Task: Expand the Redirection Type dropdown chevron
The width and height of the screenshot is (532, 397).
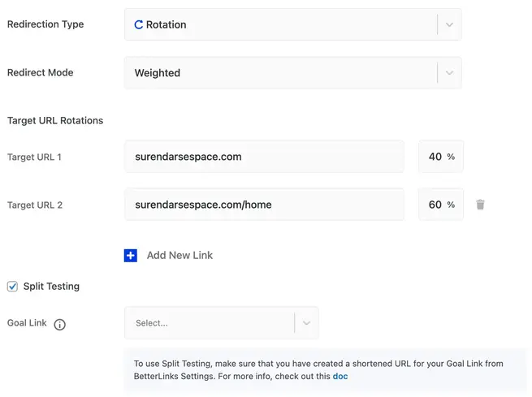Action: coord(449,25)
